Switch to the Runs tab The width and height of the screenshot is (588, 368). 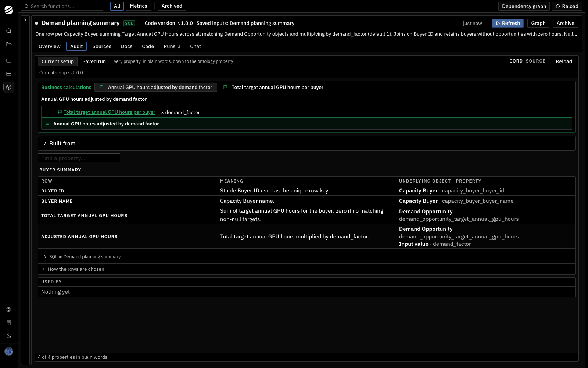coord(172,46)
